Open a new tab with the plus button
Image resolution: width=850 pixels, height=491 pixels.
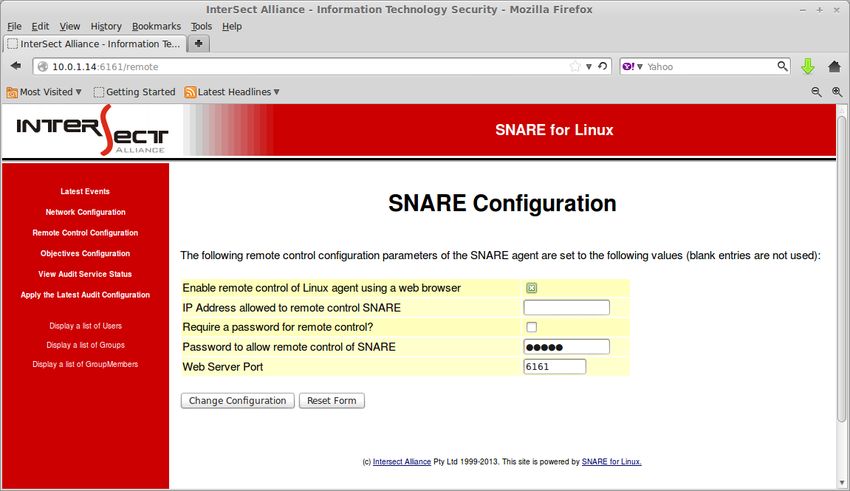[198, 43]
